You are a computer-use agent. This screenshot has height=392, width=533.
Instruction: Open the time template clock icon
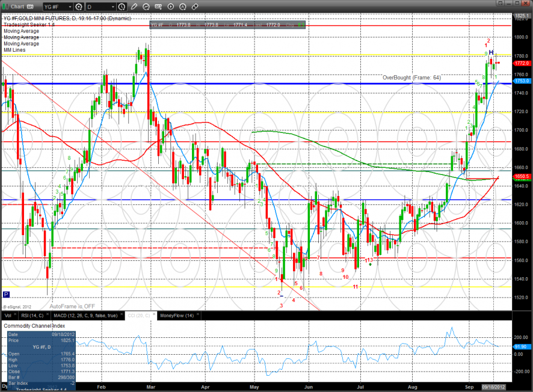[122, 7]
